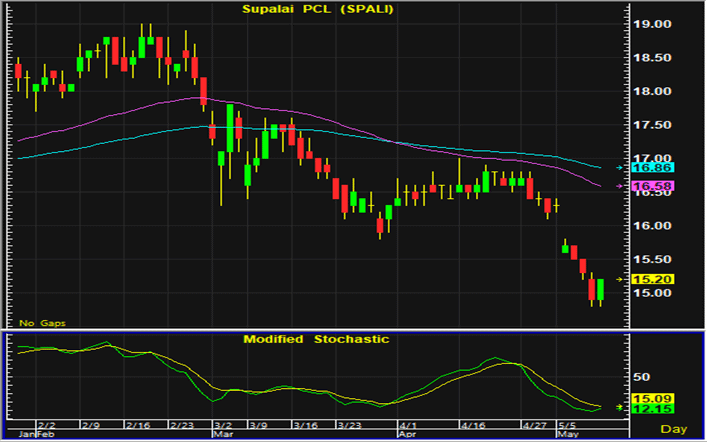Select the 3/9 date marker
707x442 pixels.
tap(258, 425)
